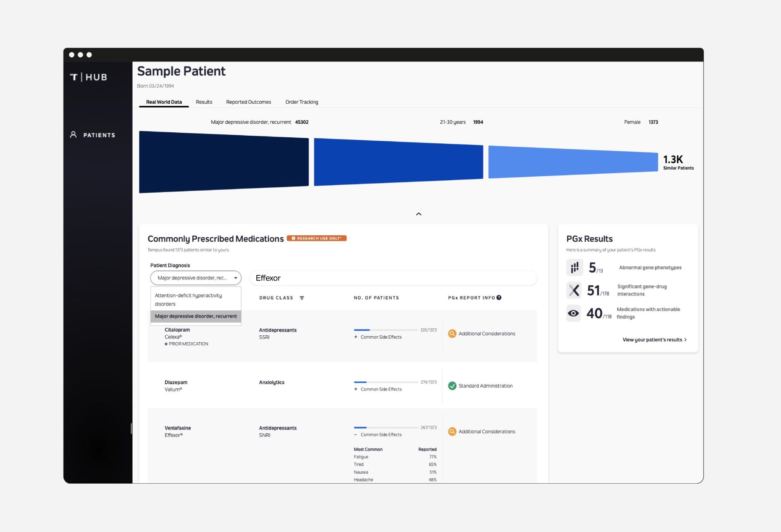Click the Diazepam medication name
The image size is (781, 532).
(176, 382)
